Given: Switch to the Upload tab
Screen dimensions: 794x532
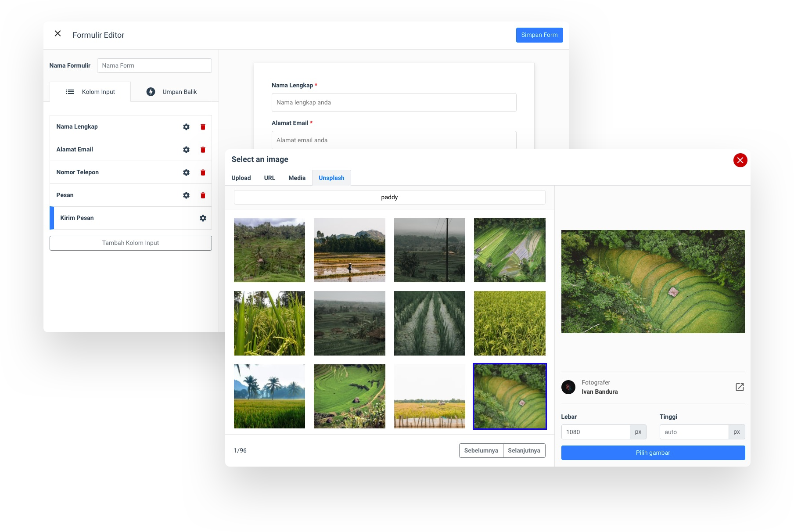Looking at the screenshot, I should coord(241,178).
